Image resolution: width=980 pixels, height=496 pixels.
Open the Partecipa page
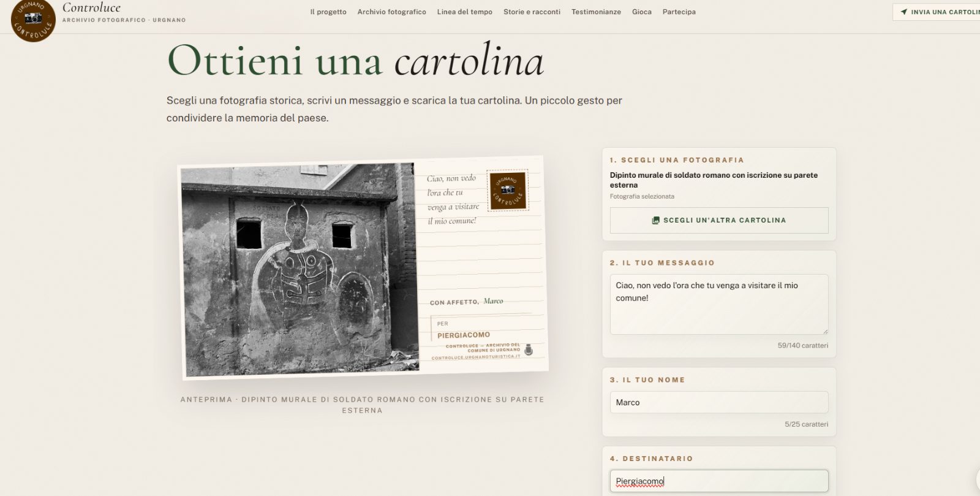click(679, 12)
